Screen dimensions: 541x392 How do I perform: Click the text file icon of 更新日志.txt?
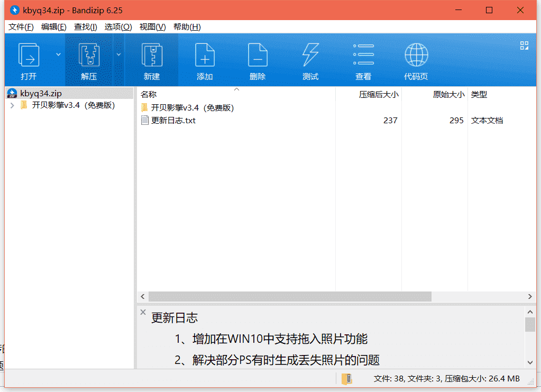coord(145,120)
